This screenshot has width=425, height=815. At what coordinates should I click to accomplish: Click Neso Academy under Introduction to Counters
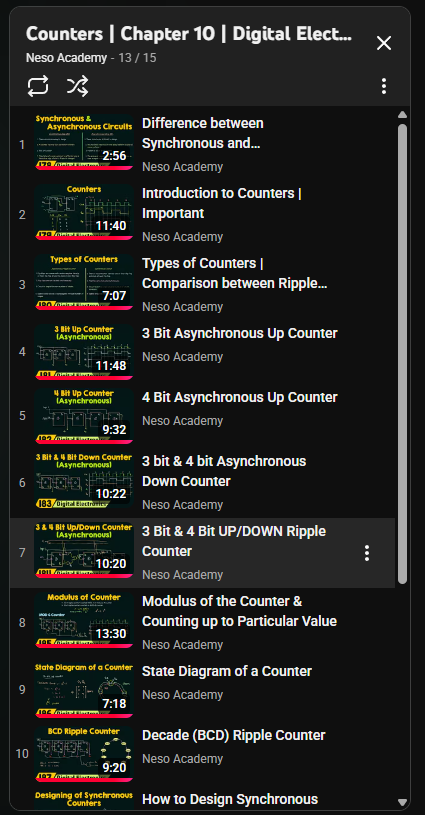pos(182,237)
